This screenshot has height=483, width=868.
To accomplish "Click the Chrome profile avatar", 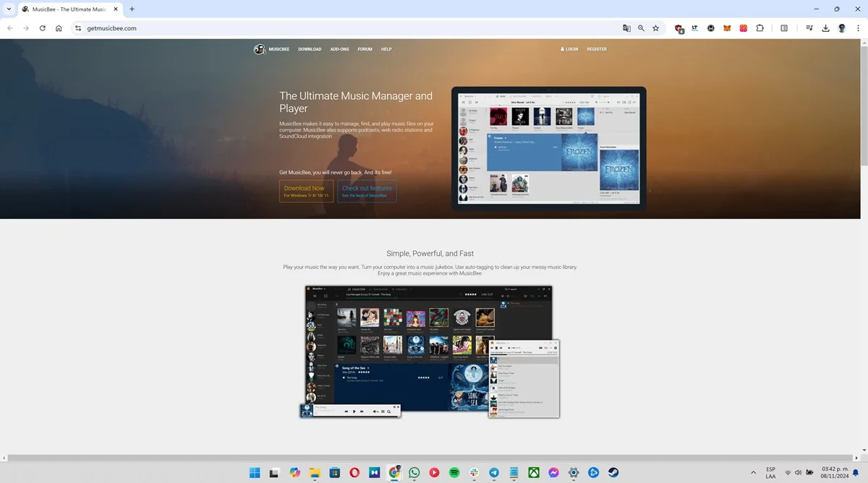I will click(x=841, y=28).
